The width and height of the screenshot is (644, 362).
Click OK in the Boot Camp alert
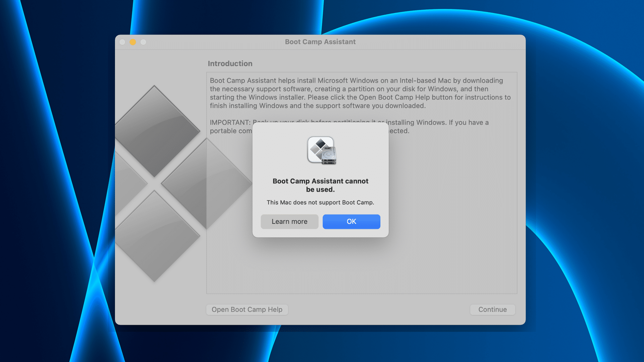tap(351, 222)
